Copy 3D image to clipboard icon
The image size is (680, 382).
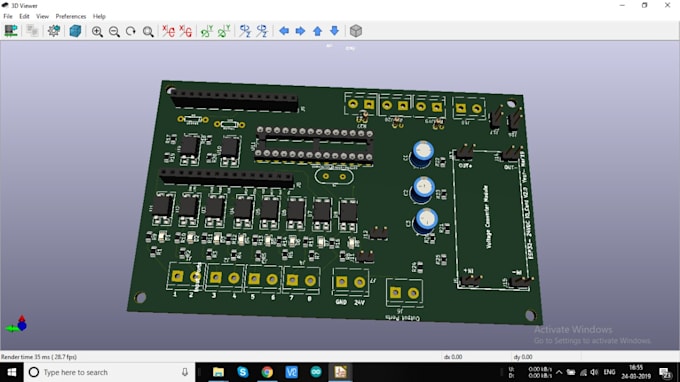[x=33, y=31]
